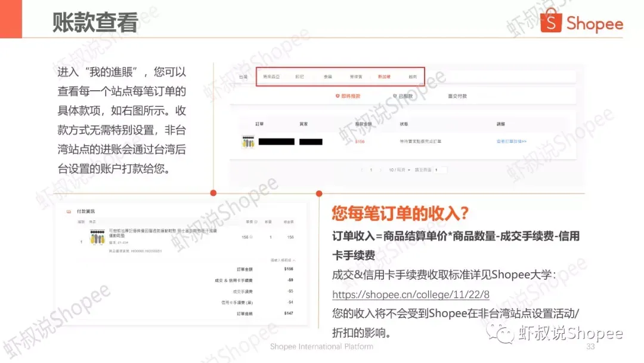Click the 成交手續費 -$5 row label
The width and height of the screenshot is (644, 363).
coord(242,291)
